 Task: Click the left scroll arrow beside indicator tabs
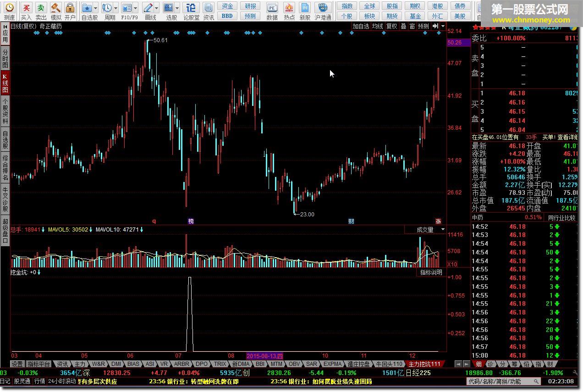coord(458,364)
